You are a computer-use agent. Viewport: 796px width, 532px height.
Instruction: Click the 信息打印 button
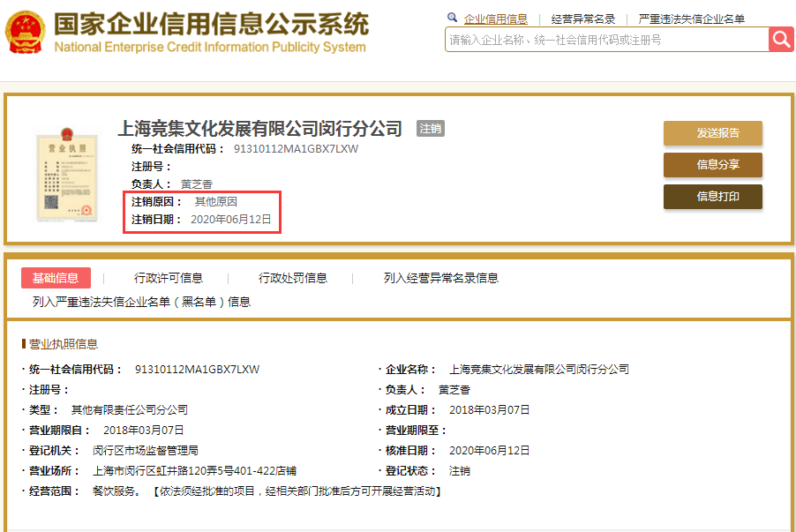713,197
